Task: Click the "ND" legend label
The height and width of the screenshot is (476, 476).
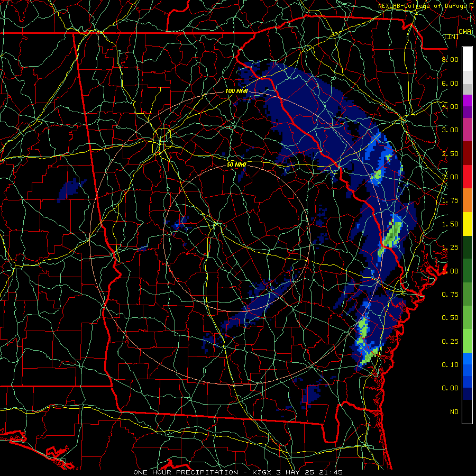Action: pos(454,412)
